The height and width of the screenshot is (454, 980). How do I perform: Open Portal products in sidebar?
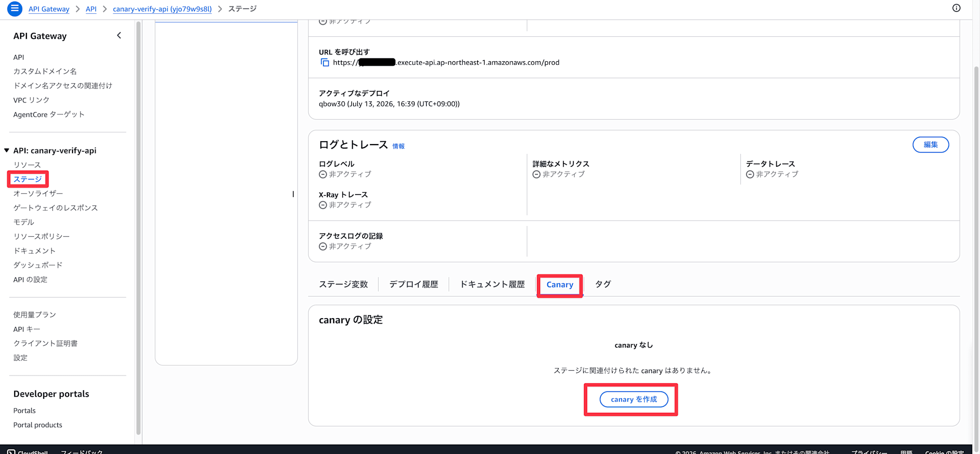[x=38, y=425]
